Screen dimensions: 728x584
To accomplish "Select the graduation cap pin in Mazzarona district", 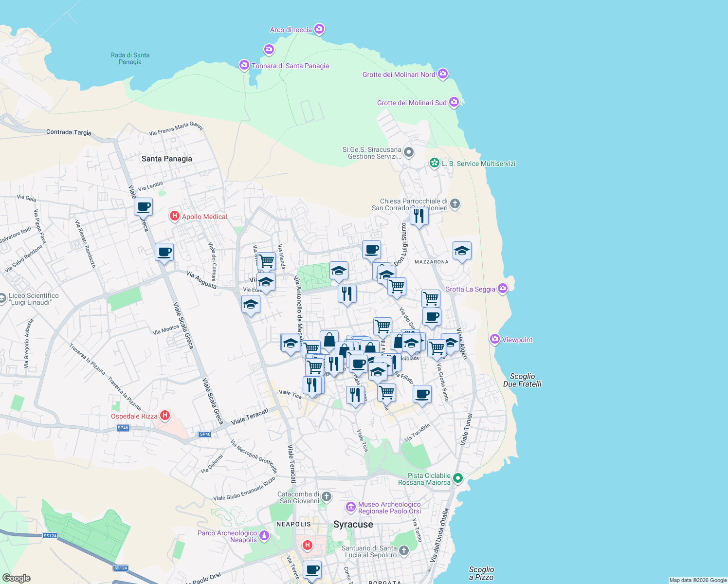I will coord(461,251).
